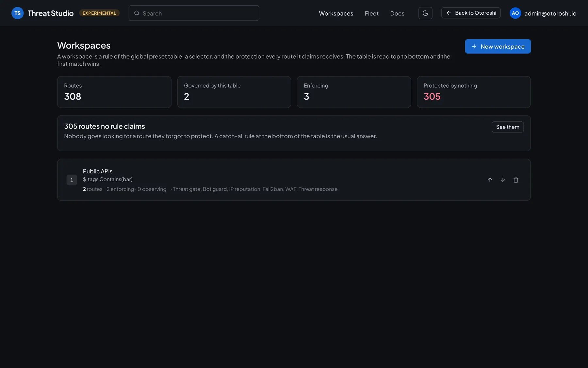Image resolution: width=588 pixels, height=368 pixels.
Task: Move Public APIs rule up
Action: pos(490,180)
